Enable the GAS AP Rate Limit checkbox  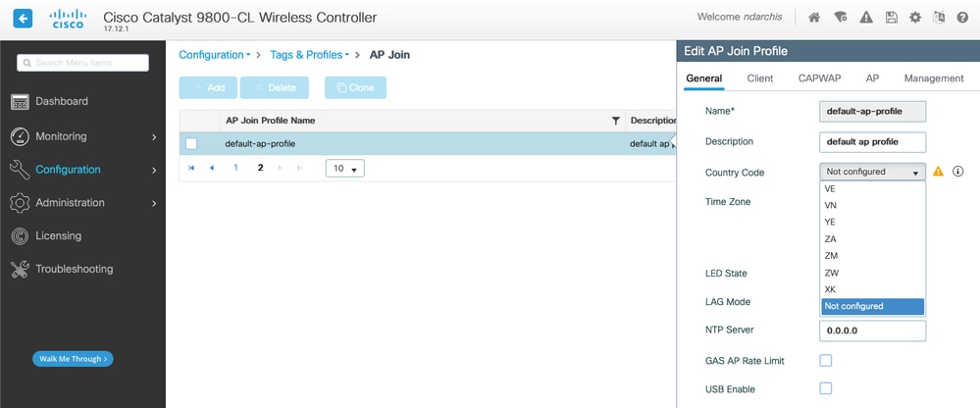826,360
